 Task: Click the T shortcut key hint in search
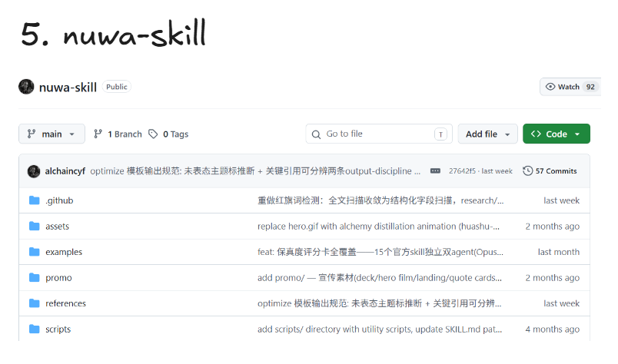click(440, 134)
